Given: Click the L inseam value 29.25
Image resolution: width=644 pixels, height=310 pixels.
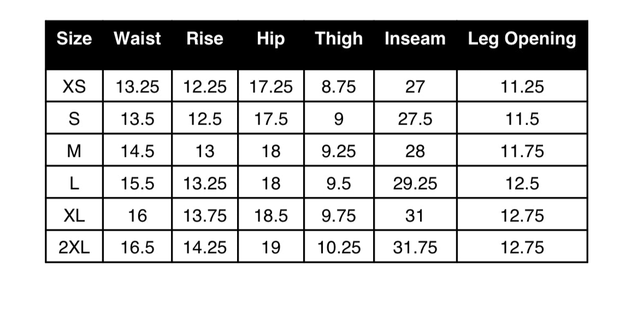Looking at the screenshot, I should click(x=415, y=183).
